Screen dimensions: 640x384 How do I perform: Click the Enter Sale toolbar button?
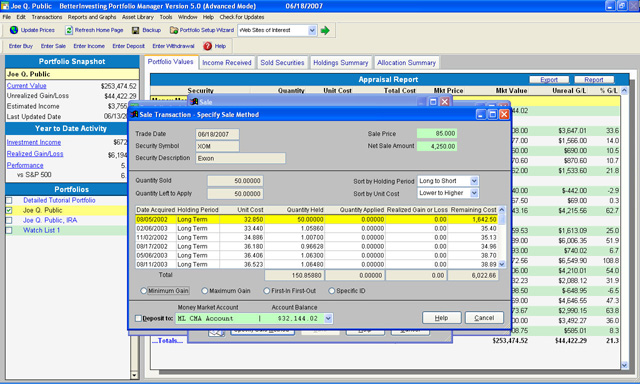[x=53, y=46]
